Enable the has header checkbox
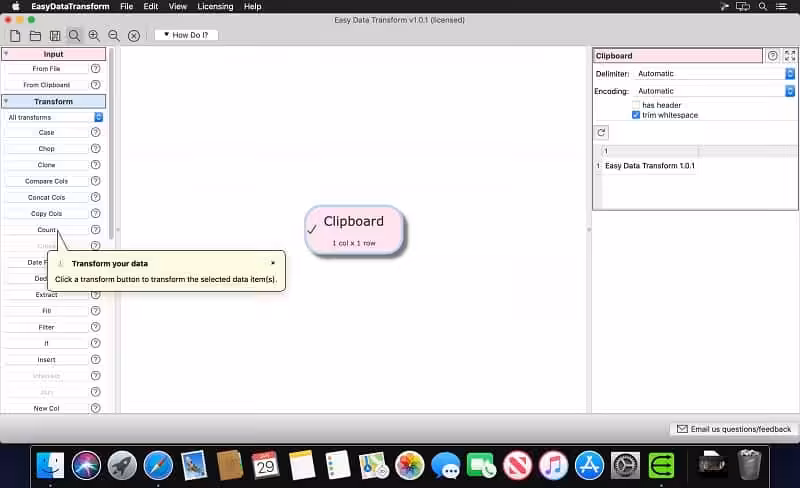Screen dimensions: 800x488 point(636,105)
